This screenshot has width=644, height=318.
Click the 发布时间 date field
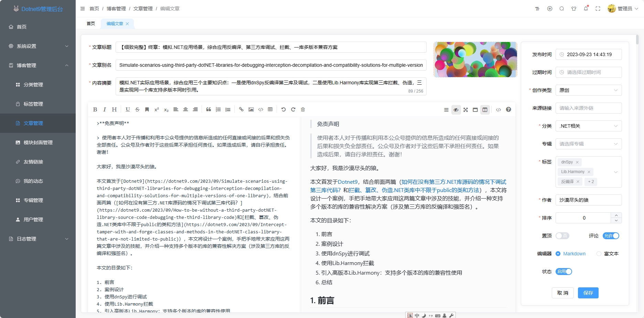coord(589,54)
